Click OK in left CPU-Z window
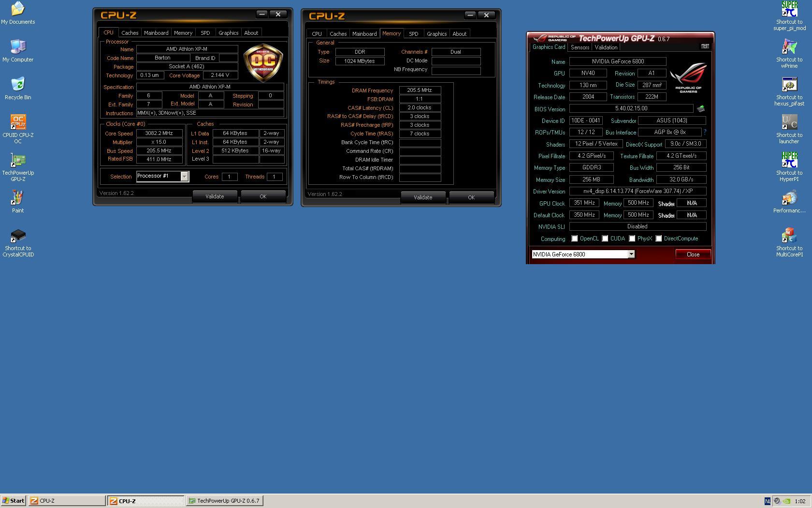 263,196
